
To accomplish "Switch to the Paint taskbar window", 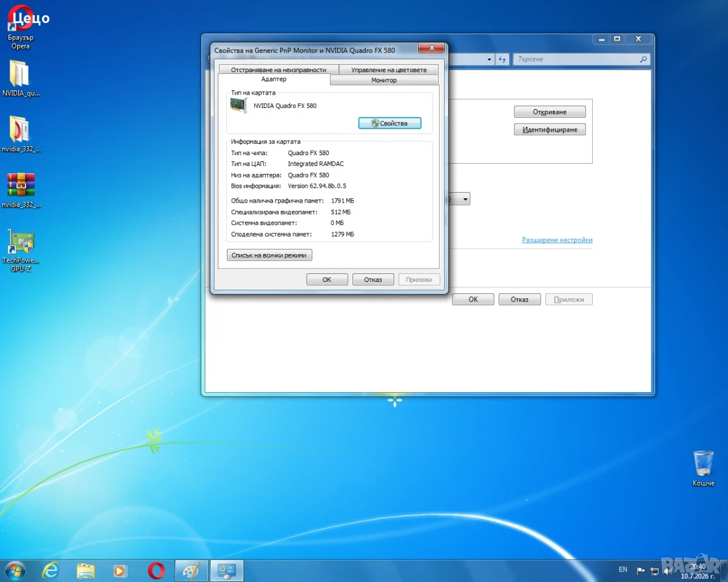I will click(x=192, y=570).
